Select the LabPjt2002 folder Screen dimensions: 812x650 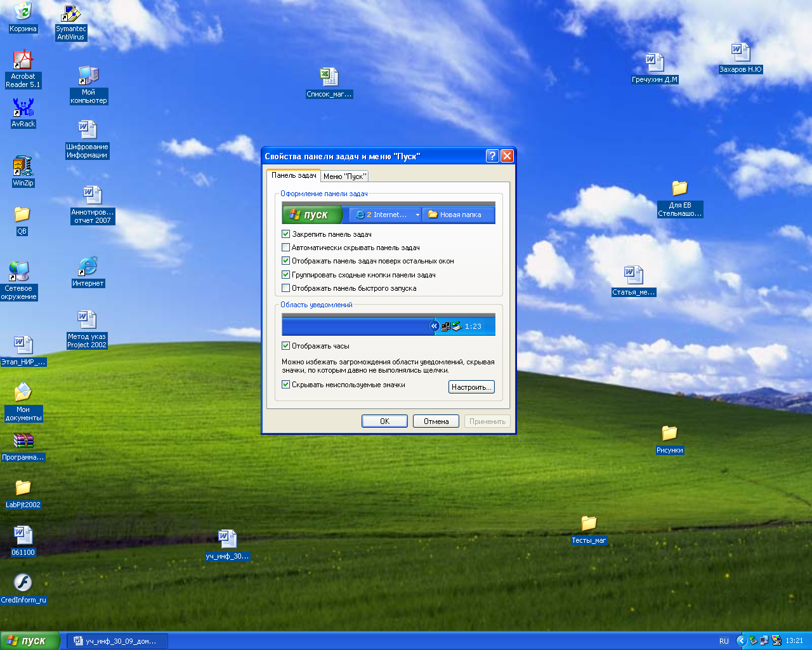coord(23,494)
